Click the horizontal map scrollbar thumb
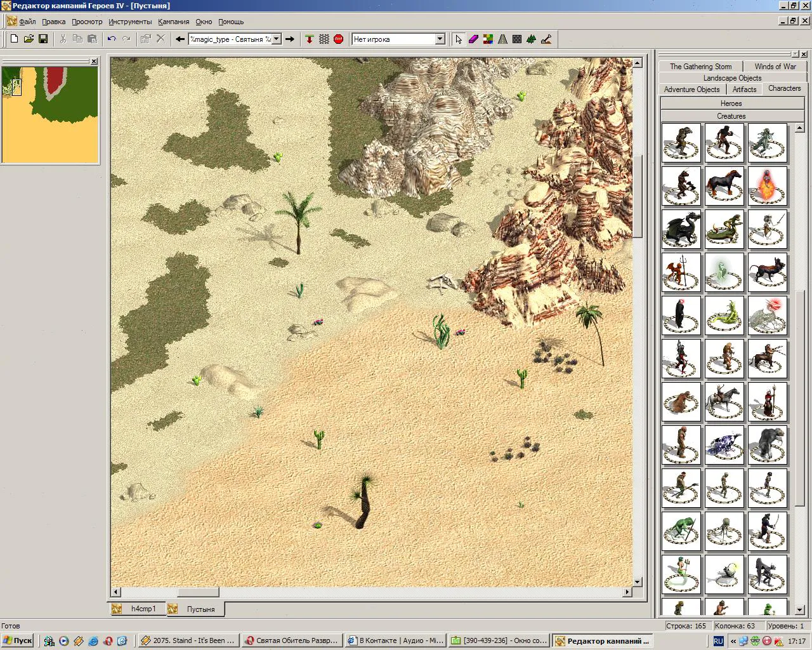This screenshot has height=650, width=812. (x=198, y=592)
